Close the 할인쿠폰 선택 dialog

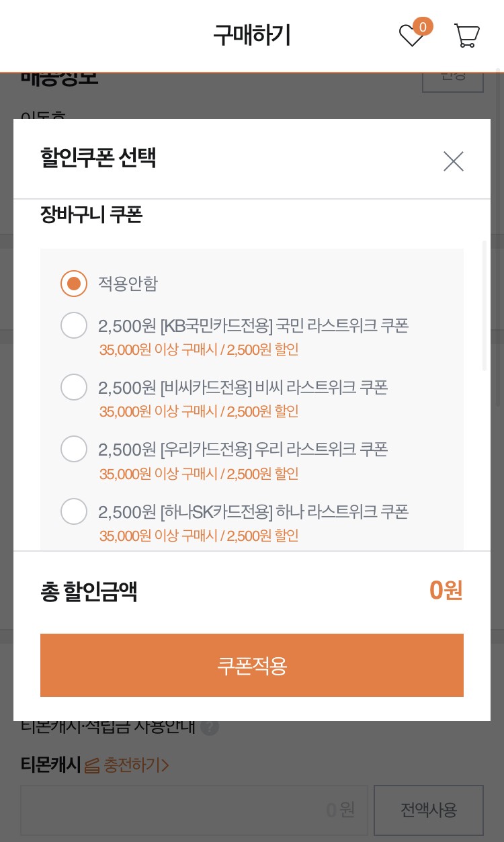454,161
